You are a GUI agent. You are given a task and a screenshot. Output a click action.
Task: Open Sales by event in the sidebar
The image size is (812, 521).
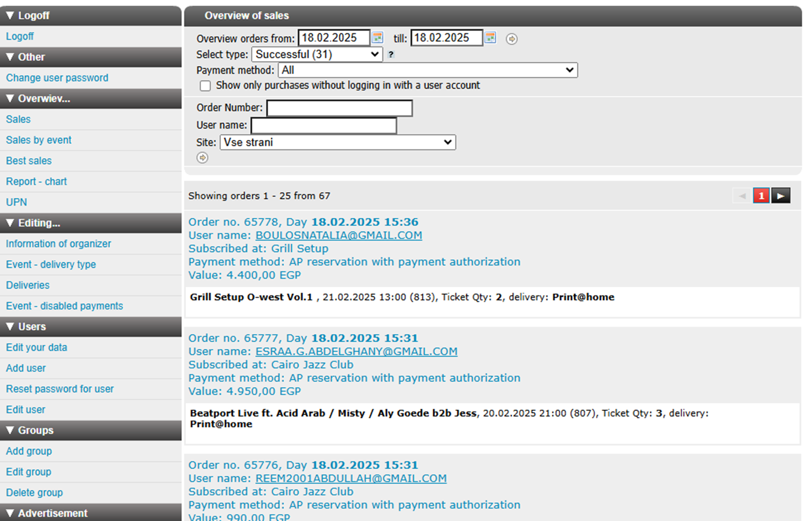tap(39, 140)
